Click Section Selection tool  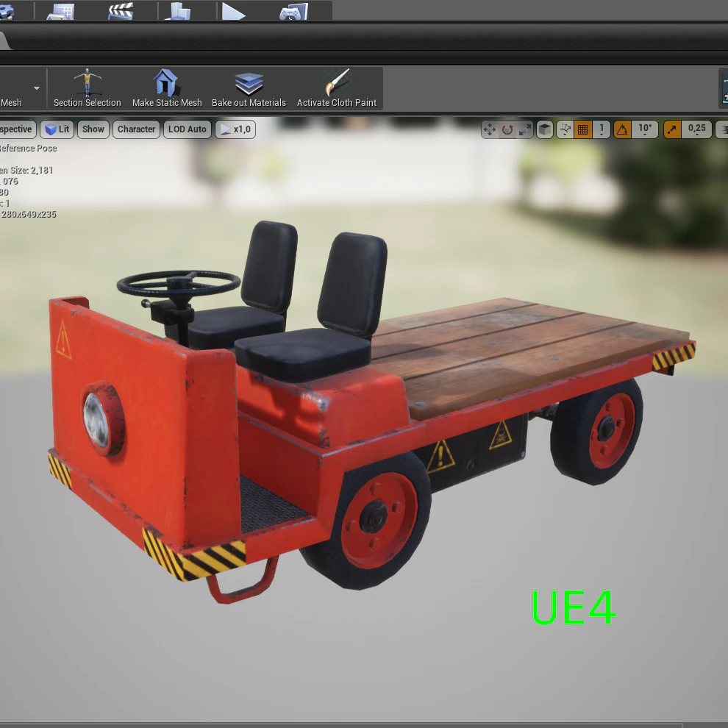click(x=88, y=88)
